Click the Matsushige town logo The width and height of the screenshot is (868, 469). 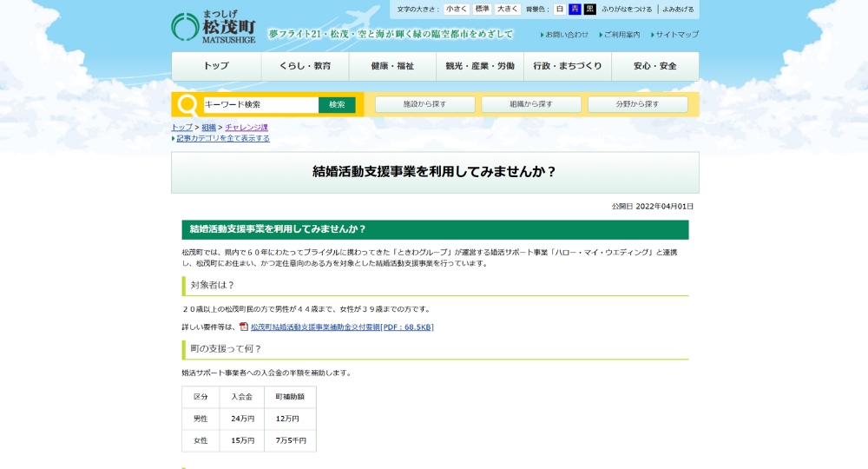click(214, 27)
